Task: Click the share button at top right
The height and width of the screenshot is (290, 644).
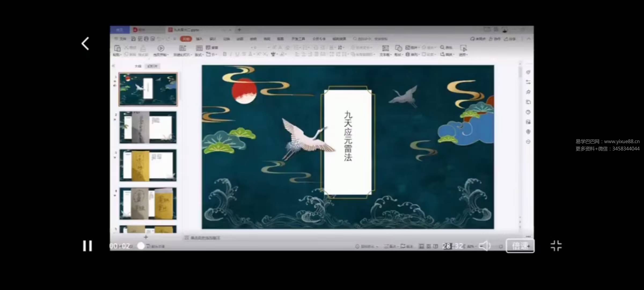Action: click(x=510, y=39)
